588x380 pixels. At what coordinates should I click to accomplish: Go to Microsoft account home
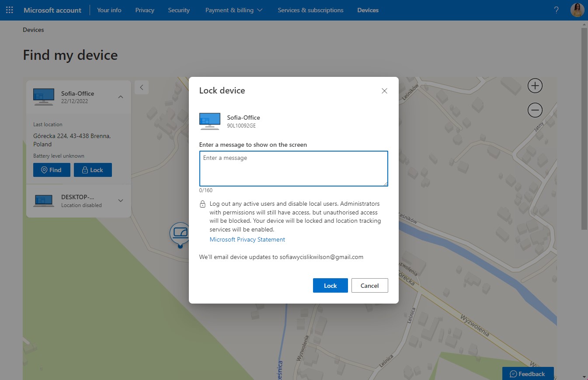(52, 10)
